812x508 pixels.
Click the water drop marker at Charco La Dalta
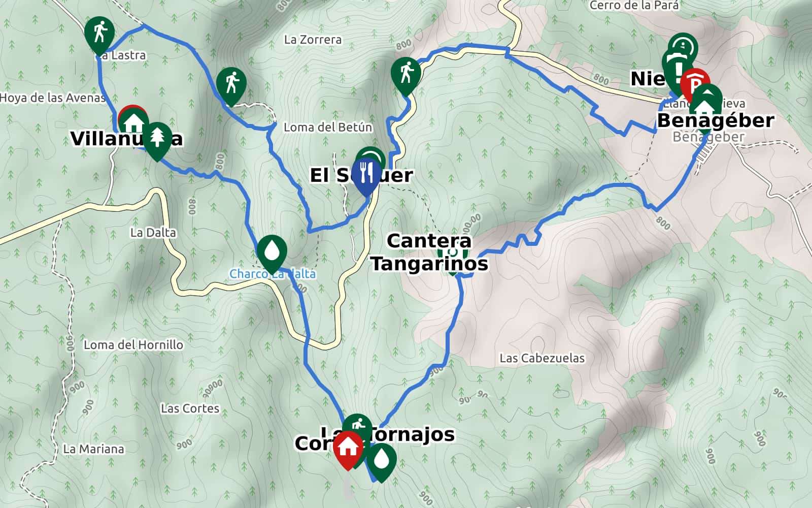272,251
